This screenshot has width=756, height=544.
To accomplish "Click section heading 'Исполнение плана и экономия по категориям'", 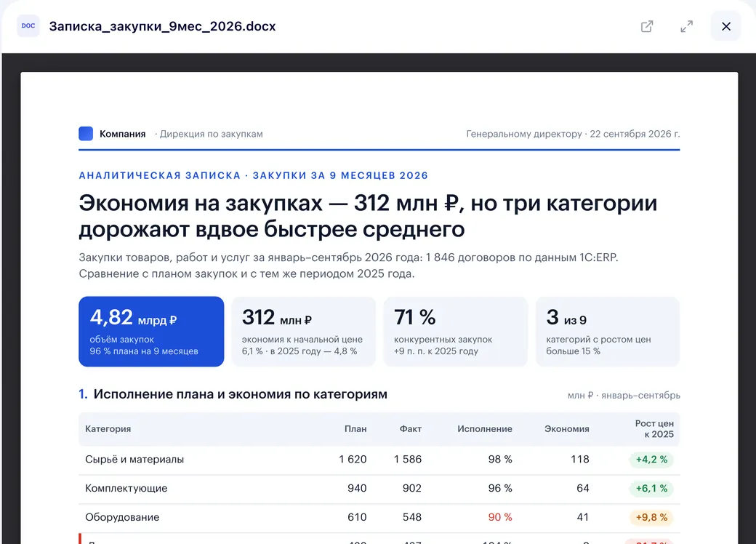I will point(240,394).
